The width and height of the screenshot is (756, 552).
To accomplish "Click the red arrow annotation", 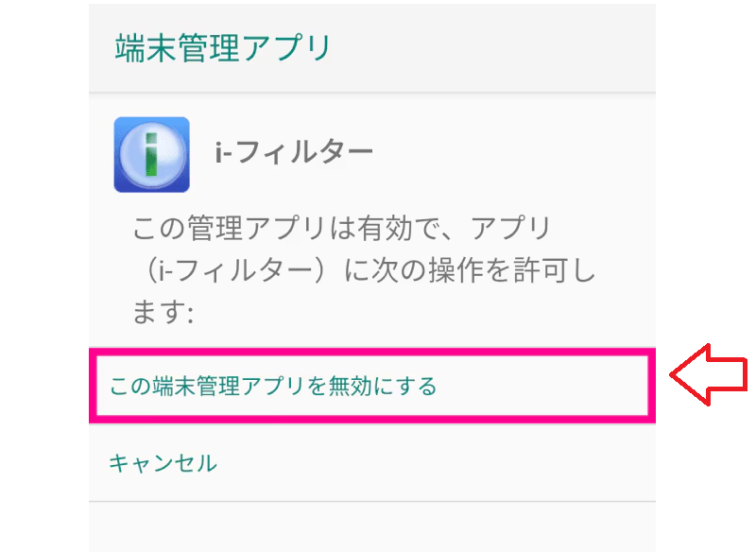I will (708, 374).
